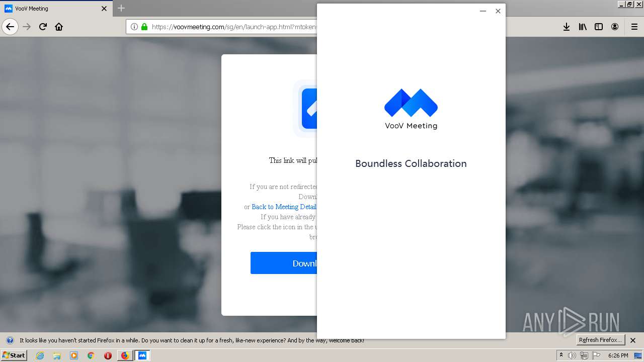The width and height of the screenshot is (644, 362).
Task: Open a new browser tab
Action: pyautogui.click(x=121, y=8)
